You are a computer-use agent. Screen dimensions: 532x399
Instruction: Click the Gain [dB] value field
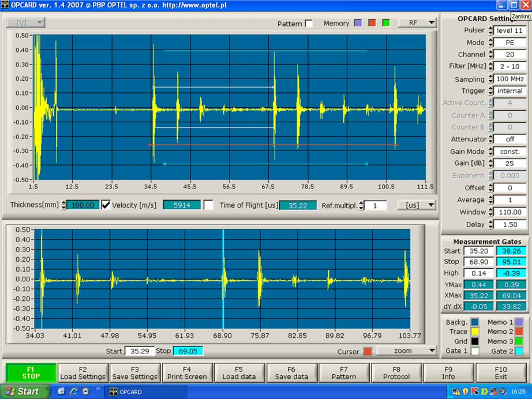pos(509,163)
